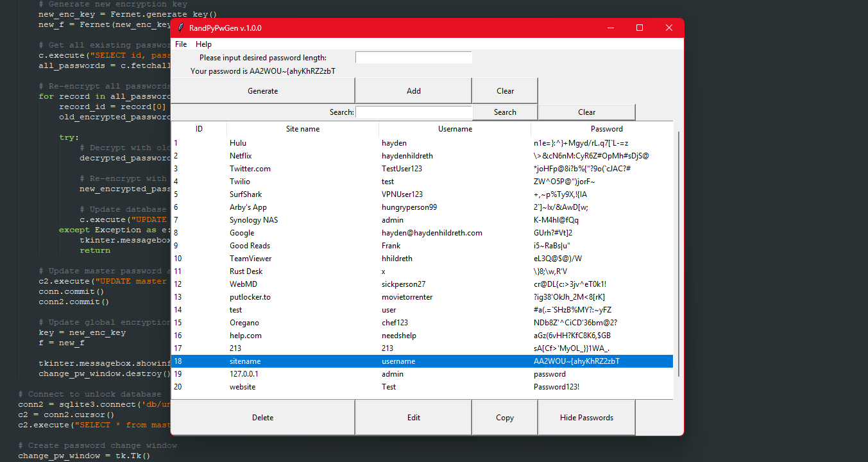Select the Rust Desk row
Image resolution: width=868 pixels, height=462 pixels.
[422, 271]
